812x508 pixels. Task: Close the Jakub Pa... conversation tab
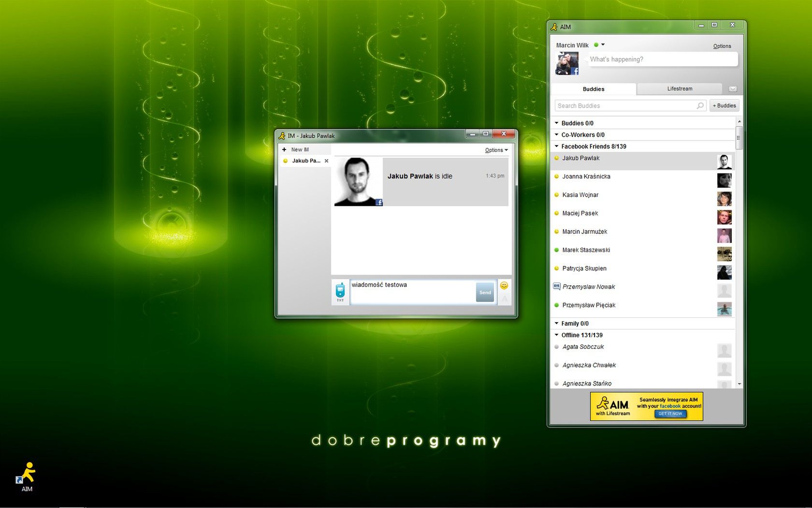coord(326,161)
